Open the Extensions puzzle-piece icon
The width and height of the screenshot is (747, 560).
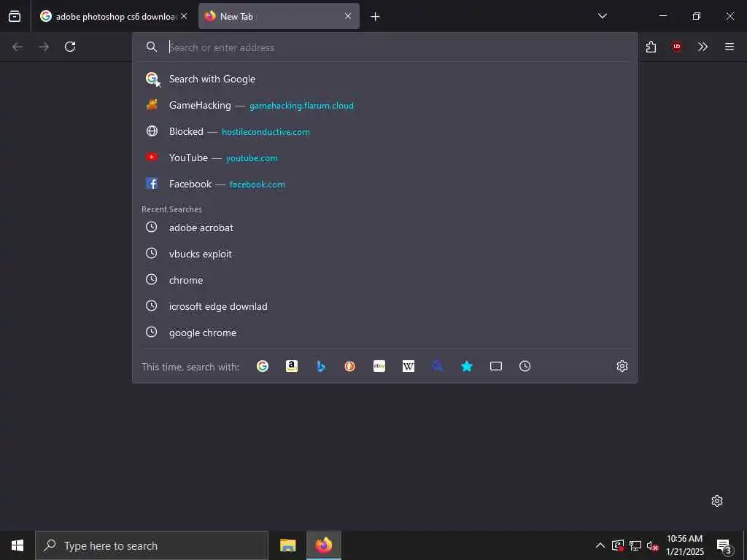(651, 47)
